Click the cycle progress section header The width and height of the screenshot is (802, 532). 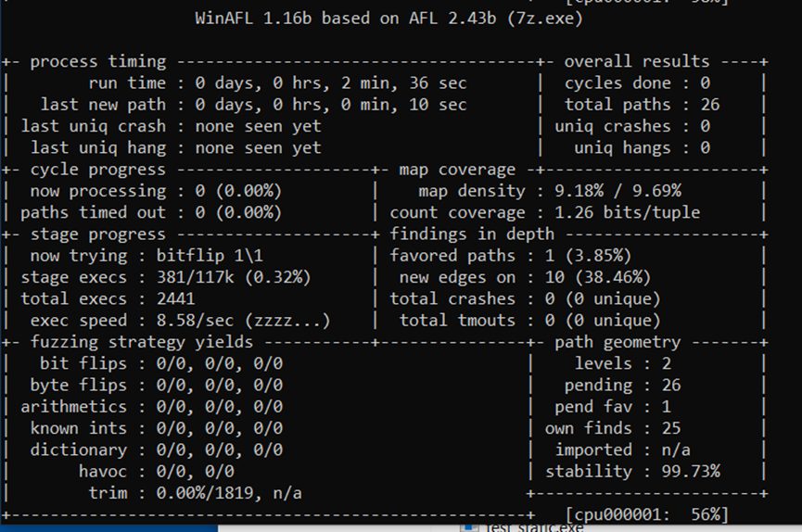pyautogui.click(x=97, y=170)
